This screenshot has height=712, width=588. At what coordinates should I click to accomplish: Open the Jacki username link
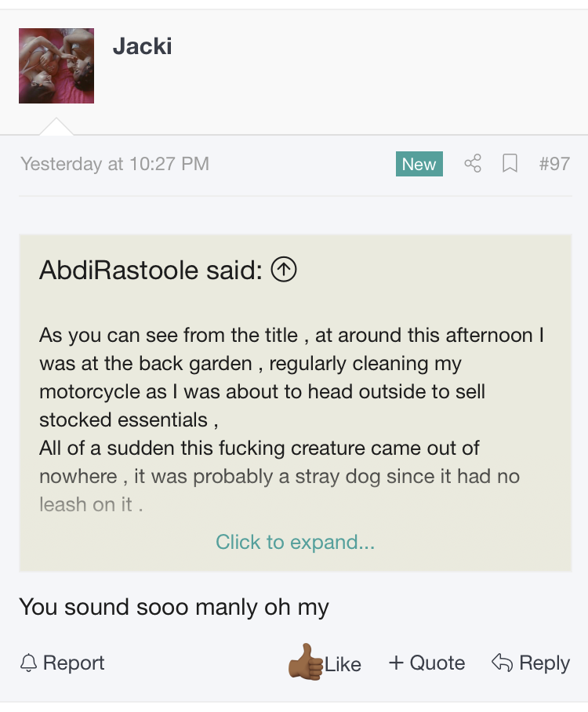tap(143, 46)
